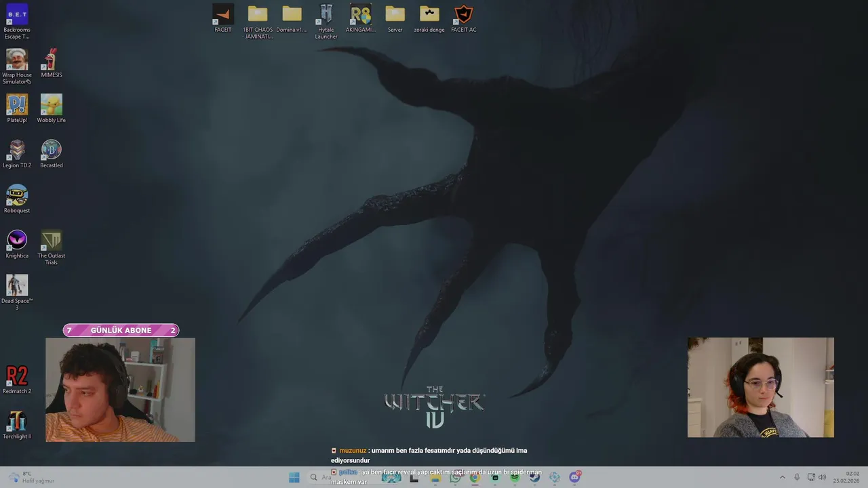Select the zoraki denge folder
This screenshot has height=488, width=868.
pyautogui.click(x=429, y=18)
